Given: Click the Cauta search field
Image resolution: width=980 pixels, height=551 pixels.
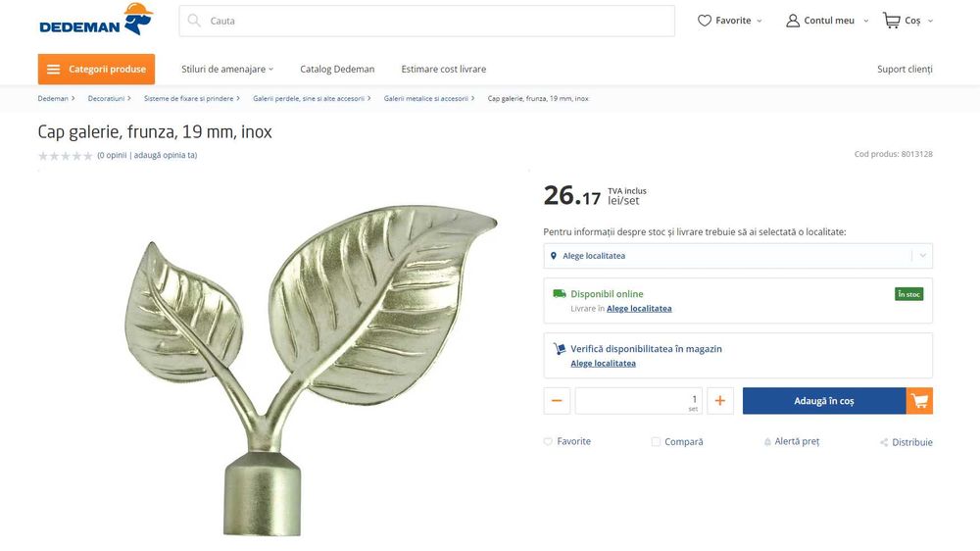Looking at the screenshot, I should tap(431, 21).
